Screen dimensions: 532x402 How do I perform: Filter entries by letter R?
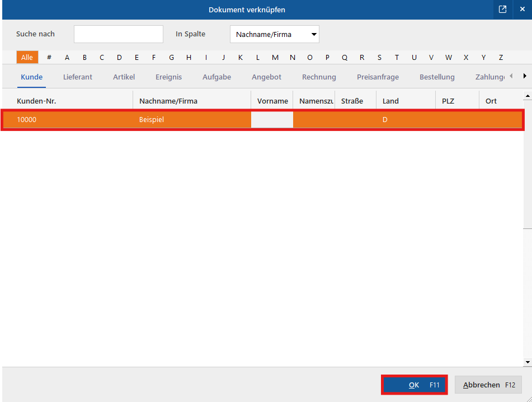(362, 57)
